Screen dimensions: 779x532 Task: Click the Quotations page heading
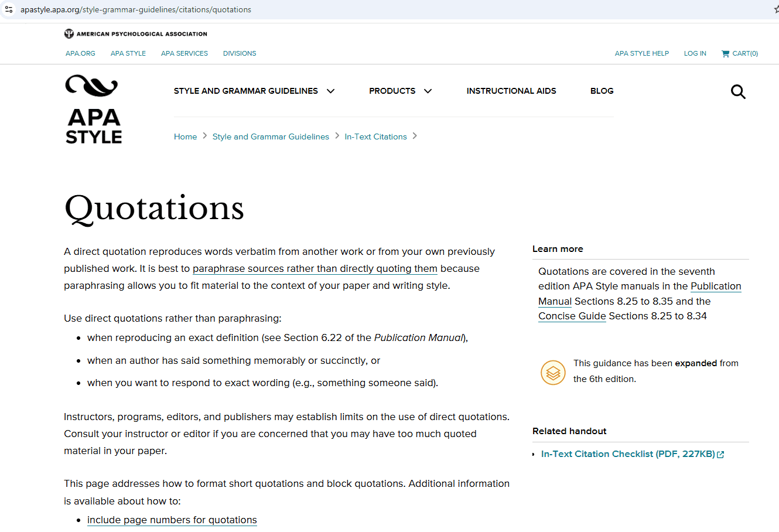click(154, 208)
